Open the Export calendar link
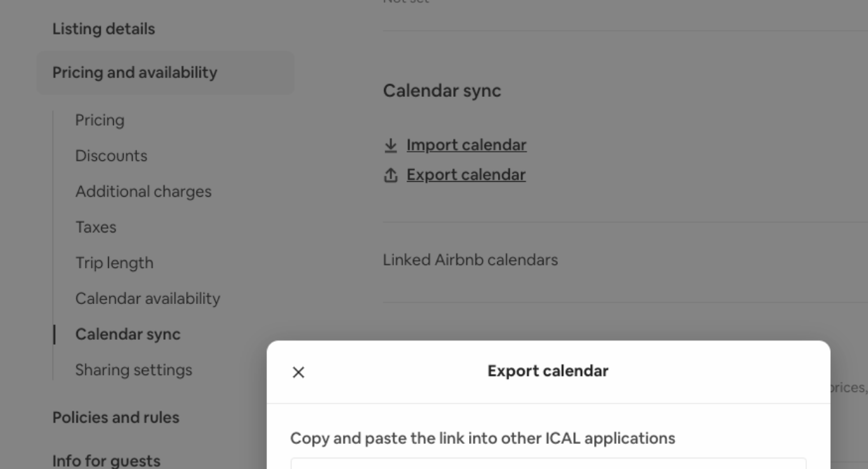 466,175
